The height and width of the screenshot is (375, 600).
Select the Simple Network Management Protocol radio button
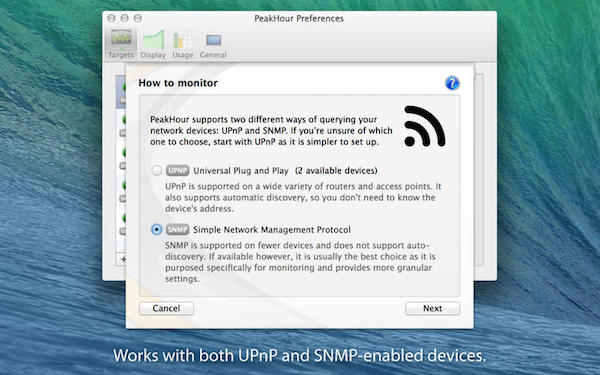click(157, 230)
